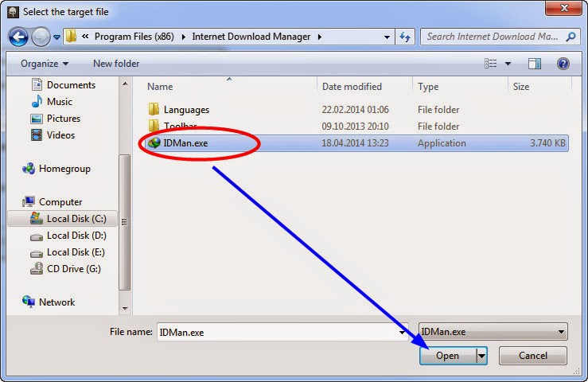Screen dimensions: 588x382
Task: Click the Languages folder icon
Action: click(154, 109)
